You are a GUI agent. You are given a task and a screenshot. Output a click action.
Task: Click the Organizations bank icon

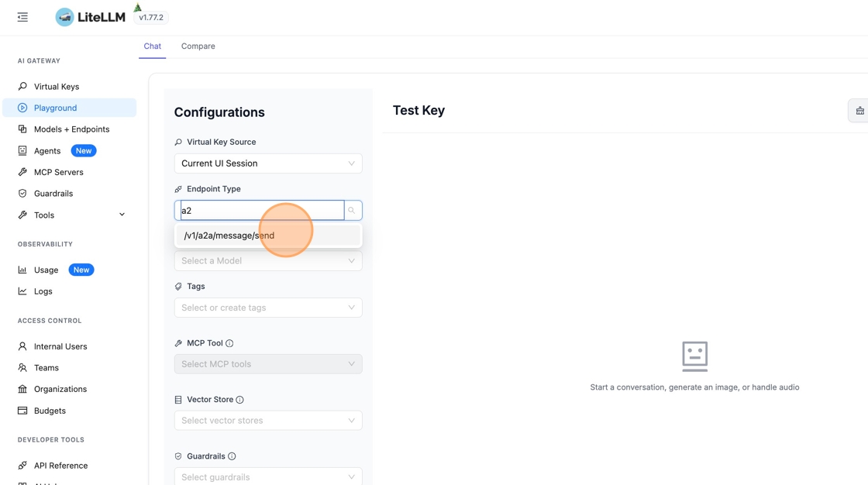22,389
